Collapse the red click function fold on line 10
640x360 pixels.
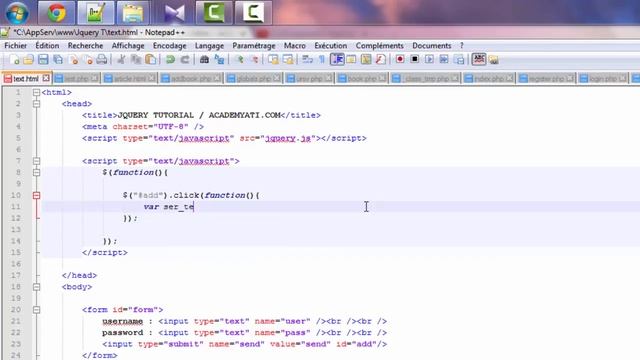click(x=36, y=195)
